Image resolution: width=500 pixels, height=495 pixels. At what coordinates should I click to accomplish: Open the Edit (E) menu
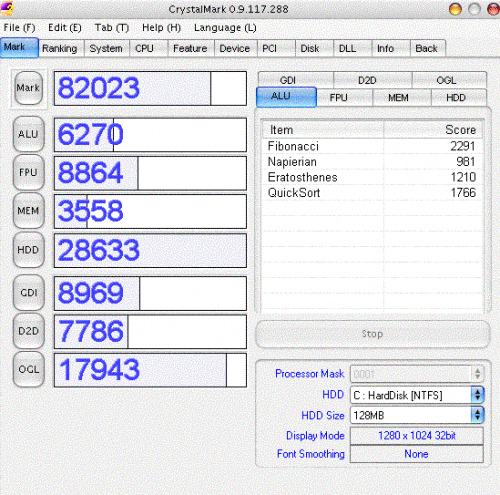pos(65,28)
